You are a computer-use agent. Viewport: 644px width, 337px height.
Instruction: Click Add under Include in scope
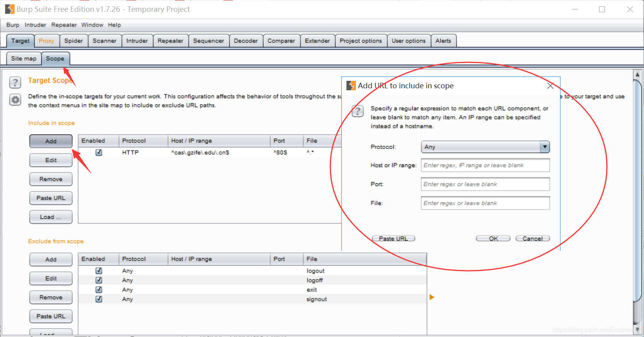[51, 141]
